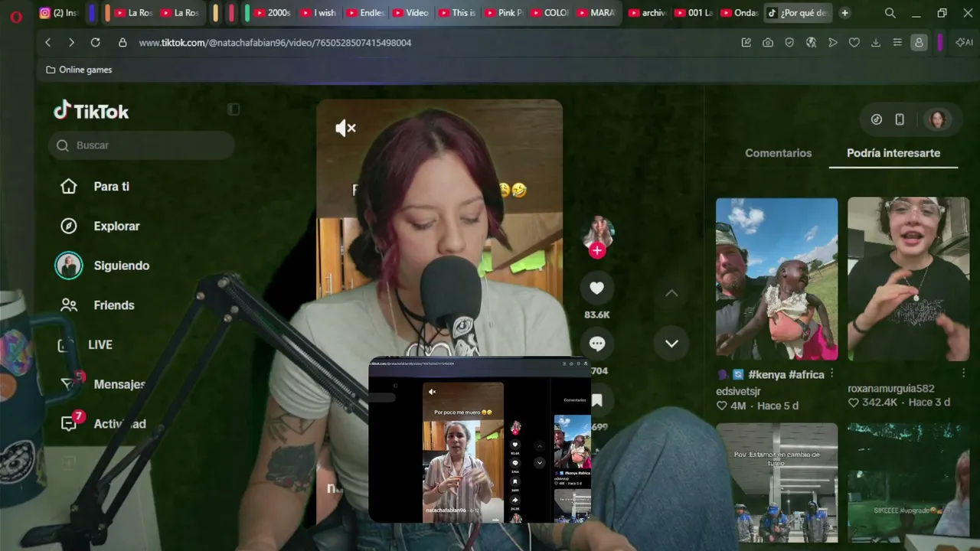Open a new browser tab
The image size is (980, 551).
pos(844,13)
